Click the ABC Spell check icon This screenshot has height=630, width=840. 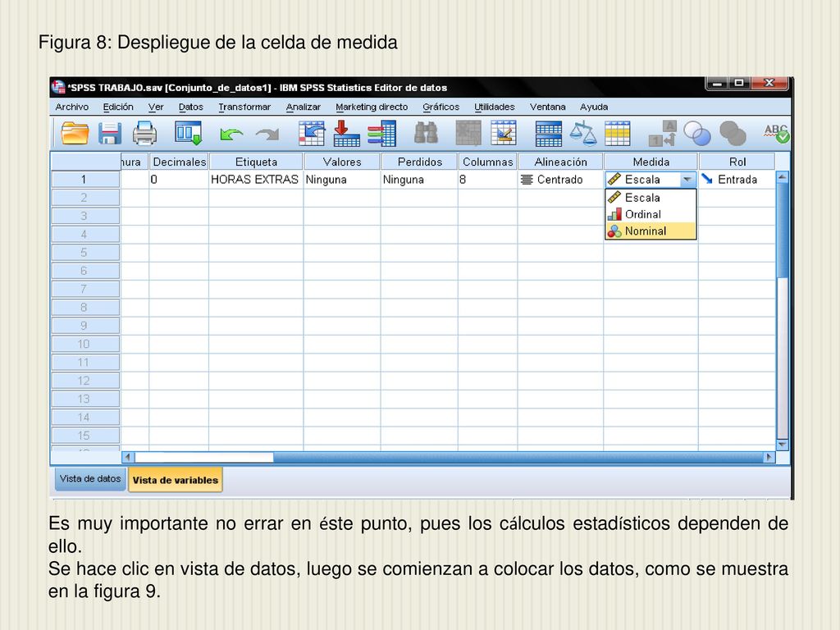pyautogui.click(x=776, y=133)
